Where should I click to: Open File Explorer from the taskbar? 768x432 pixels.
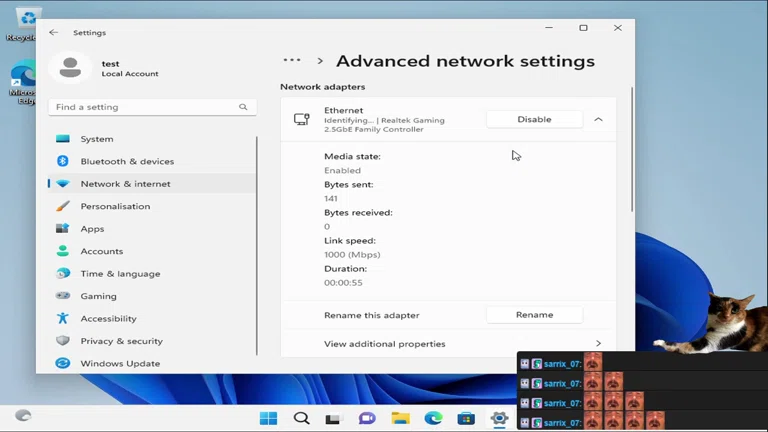click(x=400, y=418)
